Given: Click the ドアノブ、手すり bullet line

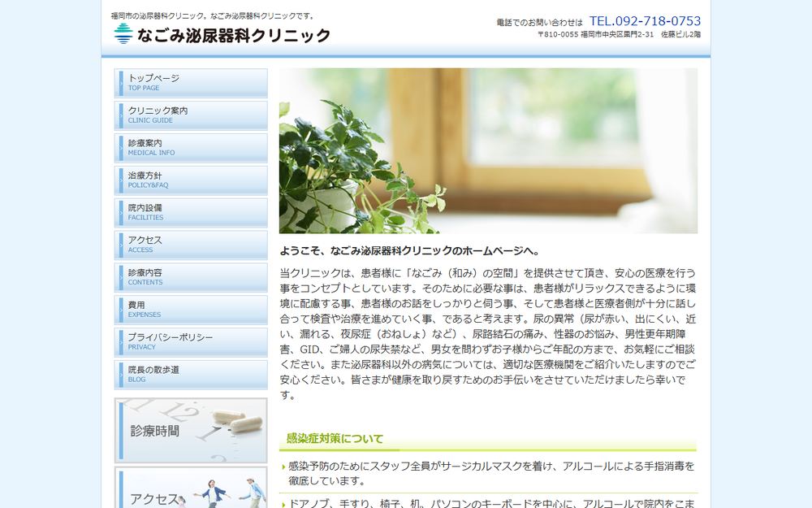Looking at the screenshot, I should 490,503.
